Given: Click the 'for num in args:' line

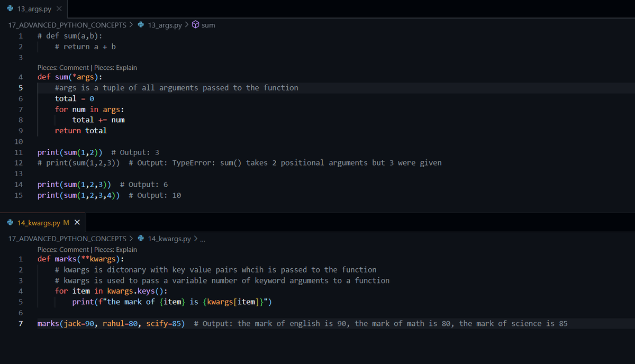Looking at the screenshot, I should (x=89, y=109).
